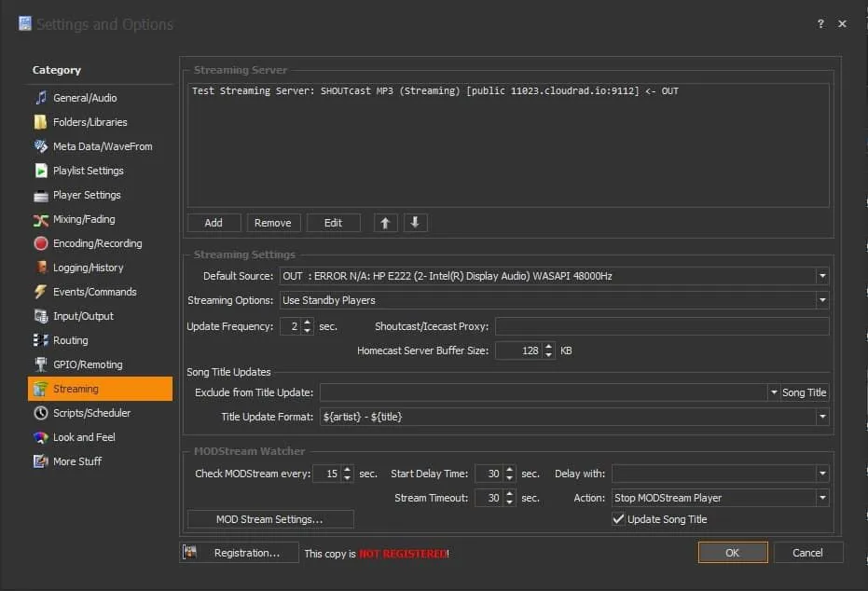Click the Encoding/Recording red record icon

click(x=41, y=243)
